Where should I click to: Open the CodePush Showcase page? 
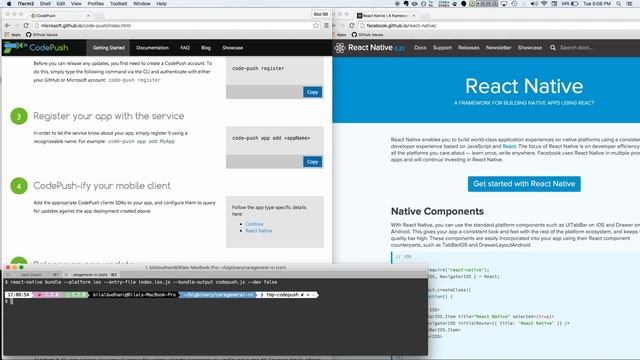click(233, 48)
